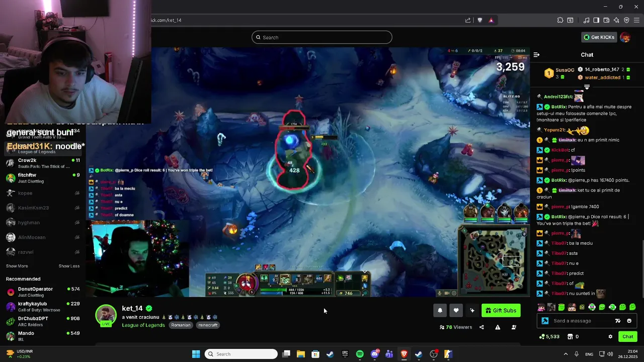The height and width of the screenshot is (362, 644).
Task: Collapse the chat panel with arrow icon
Action: point(536,55)
